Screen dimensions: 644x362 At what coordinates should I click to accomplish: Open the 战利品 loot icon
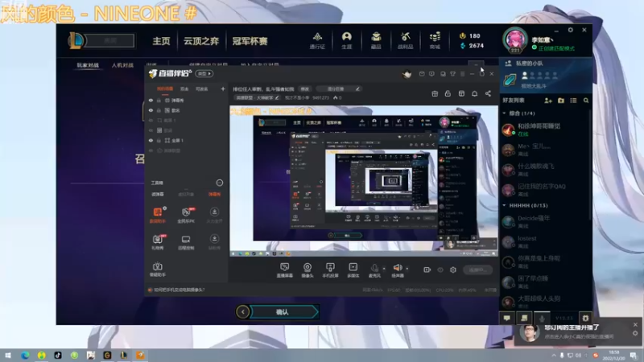[x=405, y=41]
